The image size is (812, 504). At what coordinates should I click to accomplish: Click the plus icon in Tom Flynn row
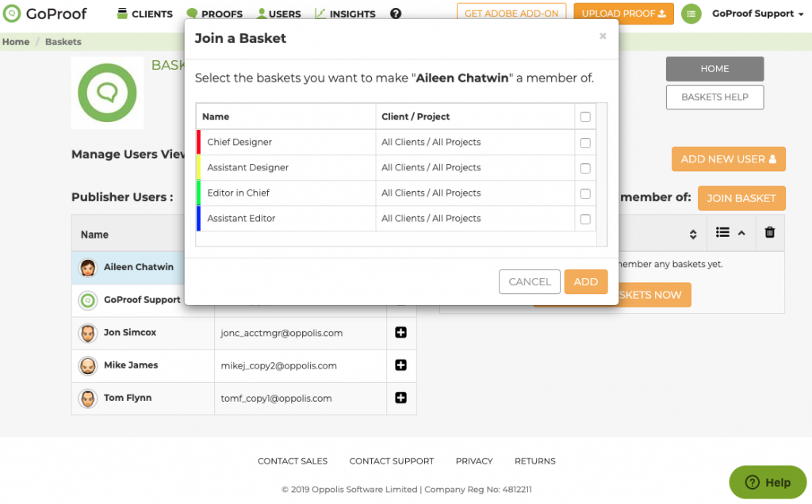point(400,398)
